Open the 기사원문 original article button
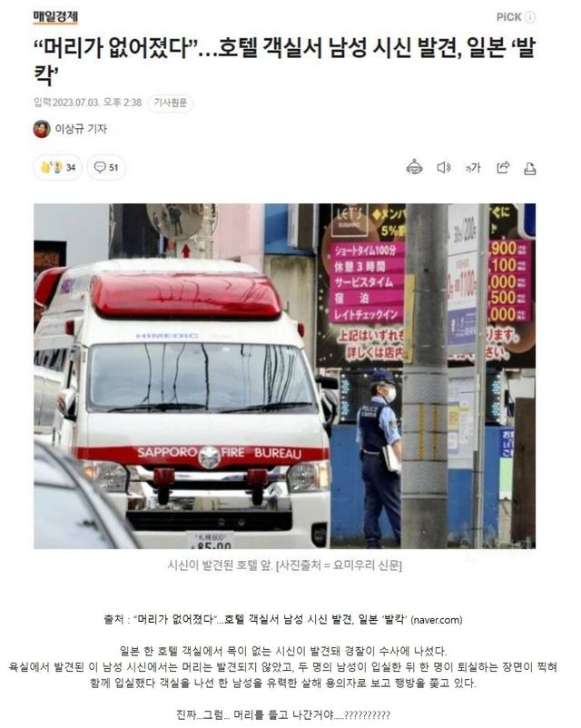 pyautogui.click(x=171, y=103)
